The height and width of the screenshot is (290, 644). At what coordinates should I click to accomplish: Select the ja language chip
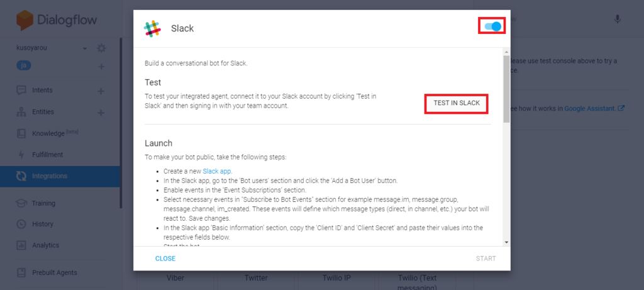[x=24, y=65]
